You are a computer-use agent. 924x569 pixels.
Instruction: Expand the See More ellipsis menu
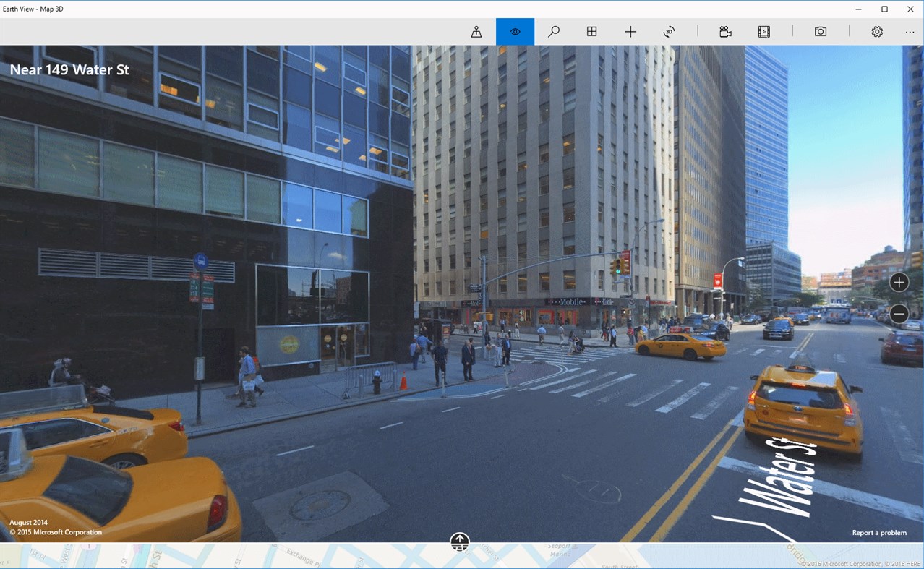[909, 31]
